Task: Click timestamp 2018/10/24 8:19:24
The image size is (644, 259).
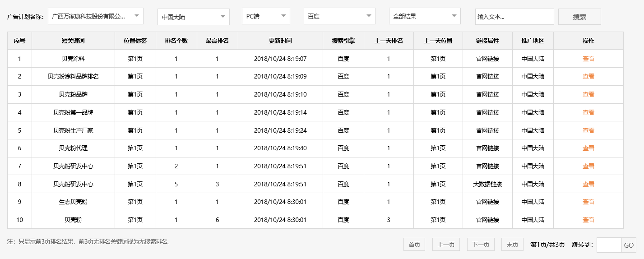Action: click(x=280, y=130)
